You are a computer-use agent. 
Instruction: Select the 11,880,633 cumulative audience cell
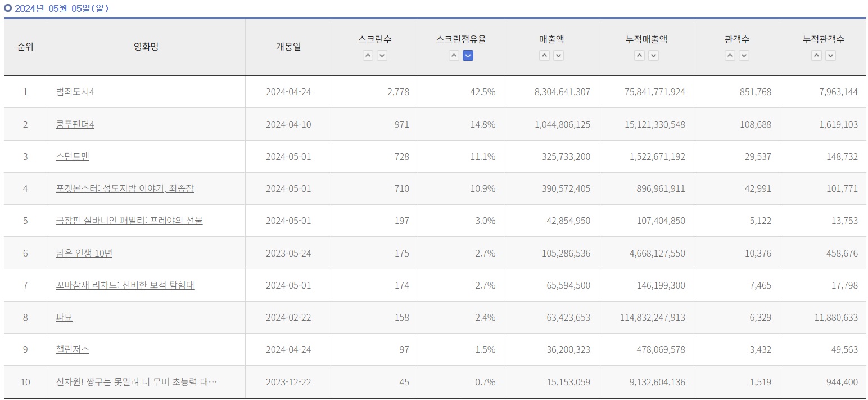823,317
